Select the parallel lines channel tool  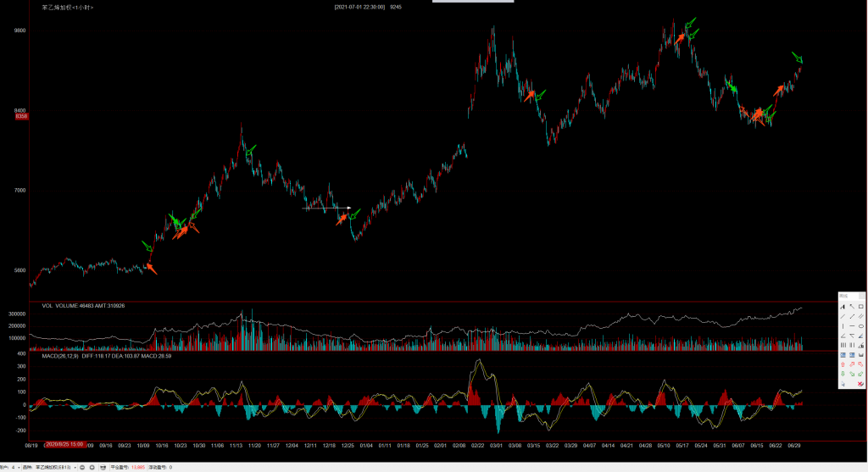tap(861, 316)
